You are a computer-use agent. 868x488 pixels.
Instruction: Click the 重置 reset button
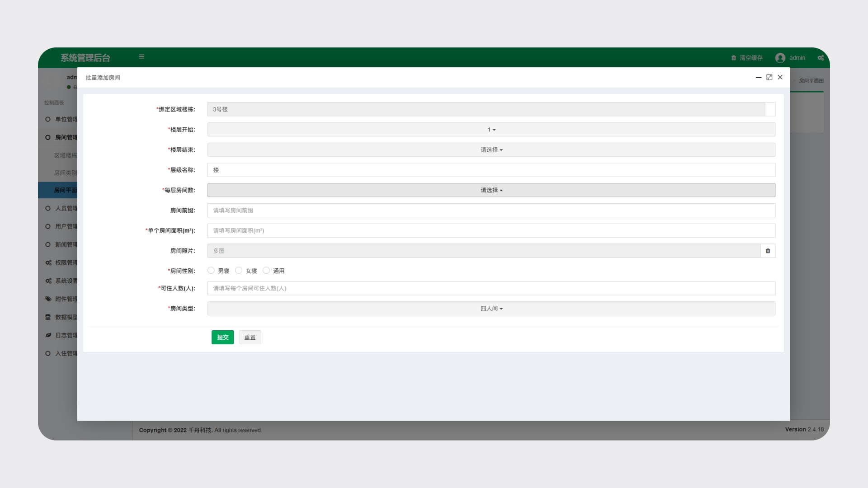point(250,338)
